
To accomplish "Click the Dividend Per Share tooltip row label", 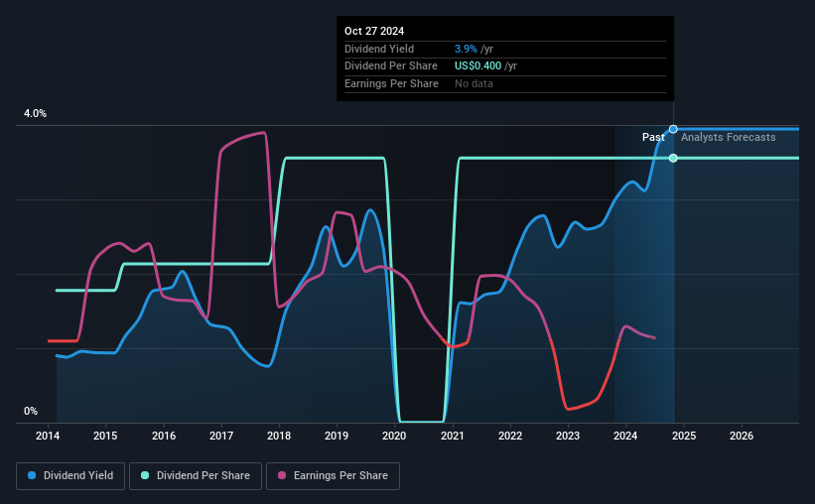I will pos(391,66).
